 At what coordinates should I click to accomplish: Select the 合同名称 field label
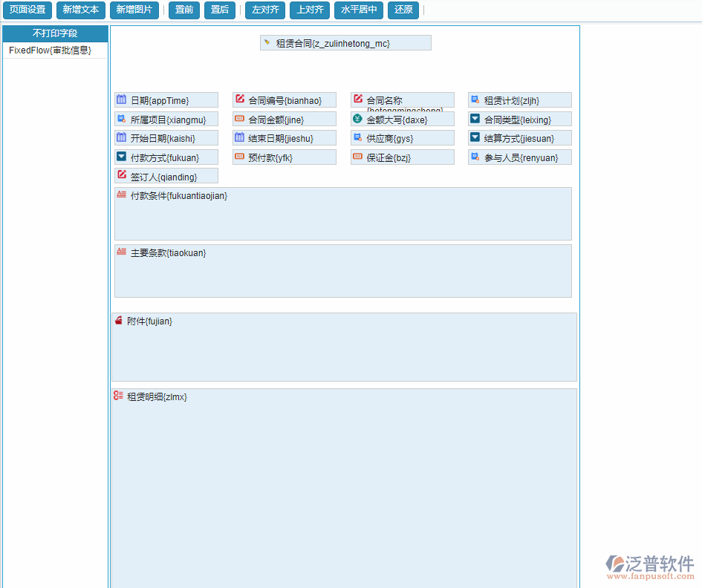[384, 101]
